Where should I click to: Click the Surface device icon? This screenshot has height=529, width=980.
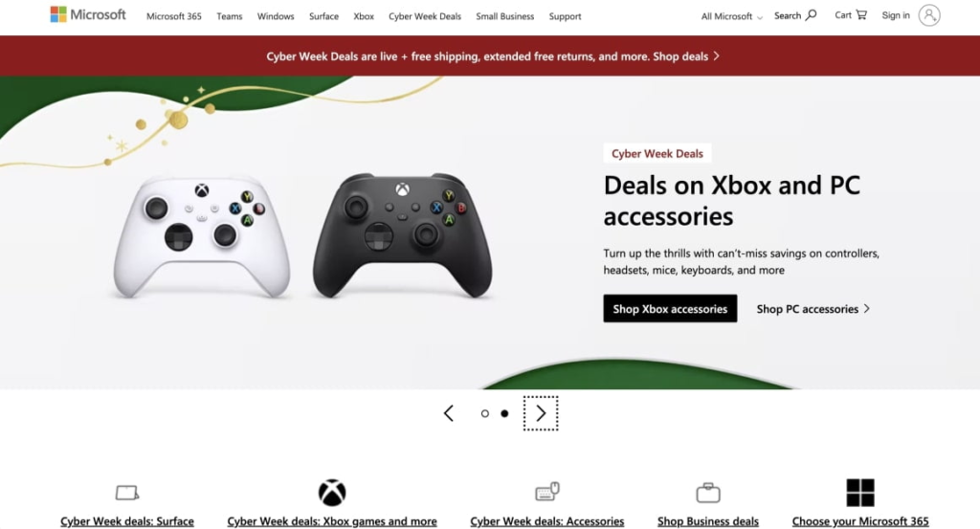127,493
